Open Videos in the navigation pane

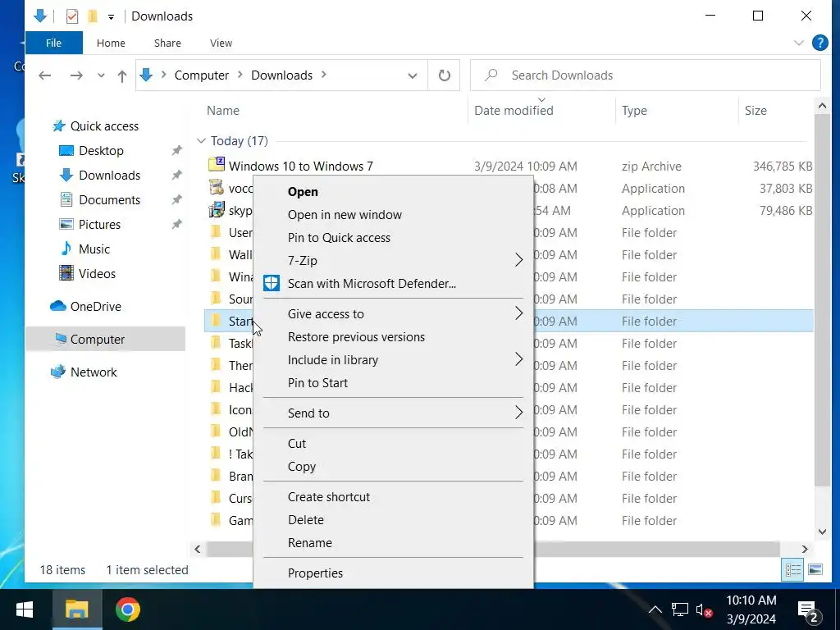[97, 274]
